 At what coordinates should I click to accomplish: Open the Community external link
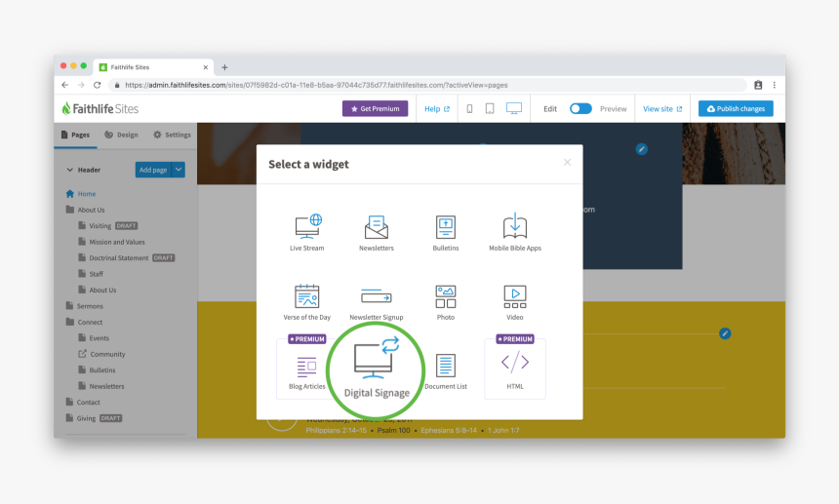(101, 354)
